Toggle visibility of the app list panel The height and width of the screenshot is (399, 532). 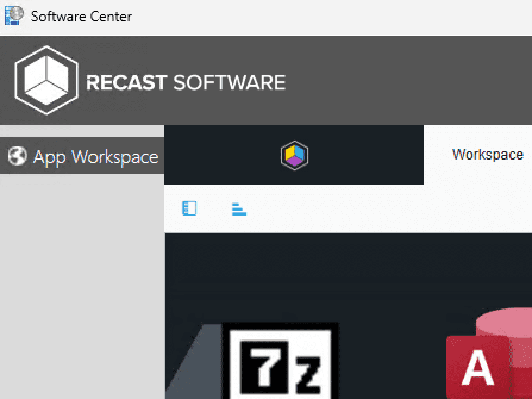(x=189, y=208)
